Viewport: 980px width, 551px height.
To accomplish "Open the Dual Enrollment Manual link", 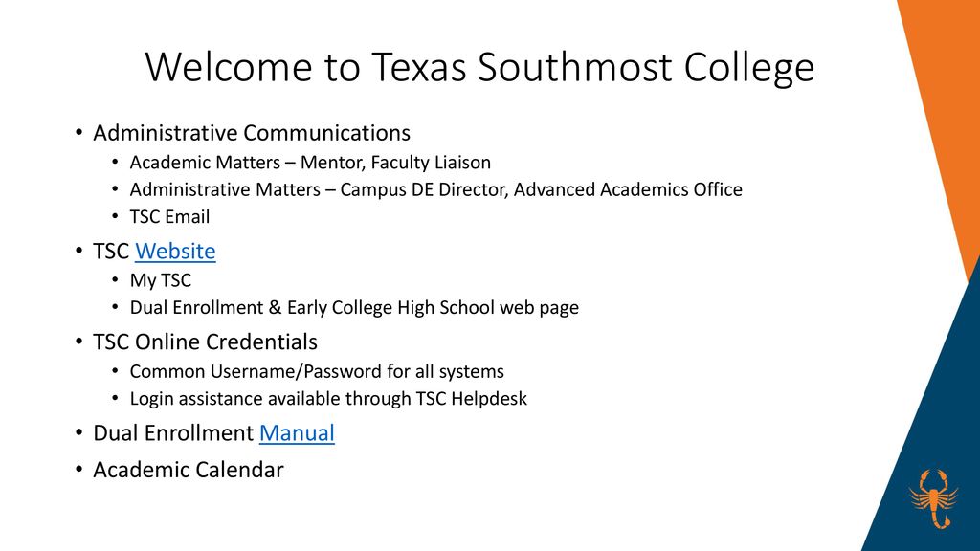I will pos(297,433).
